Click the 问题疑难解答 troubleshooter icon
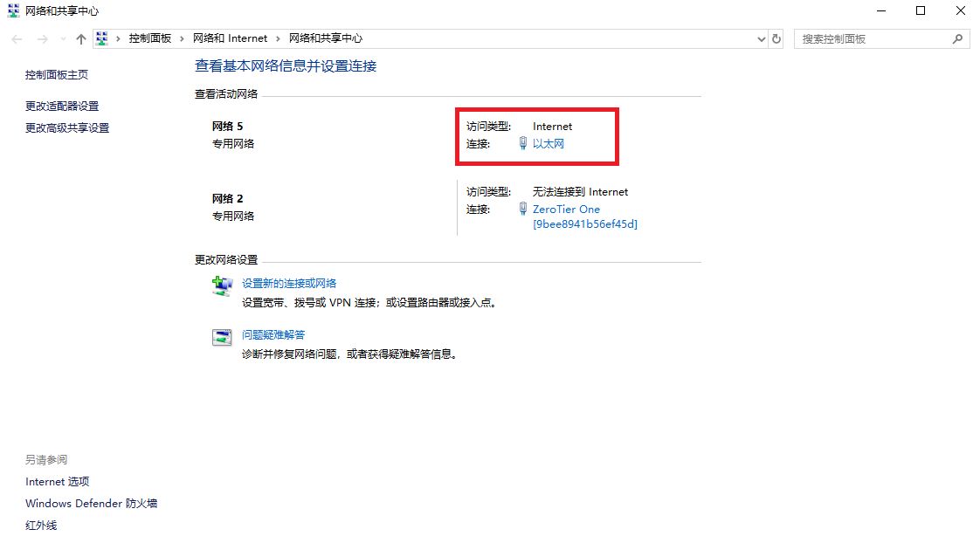Viewport: 980px width, 550px height. click(x=222, y=338)
